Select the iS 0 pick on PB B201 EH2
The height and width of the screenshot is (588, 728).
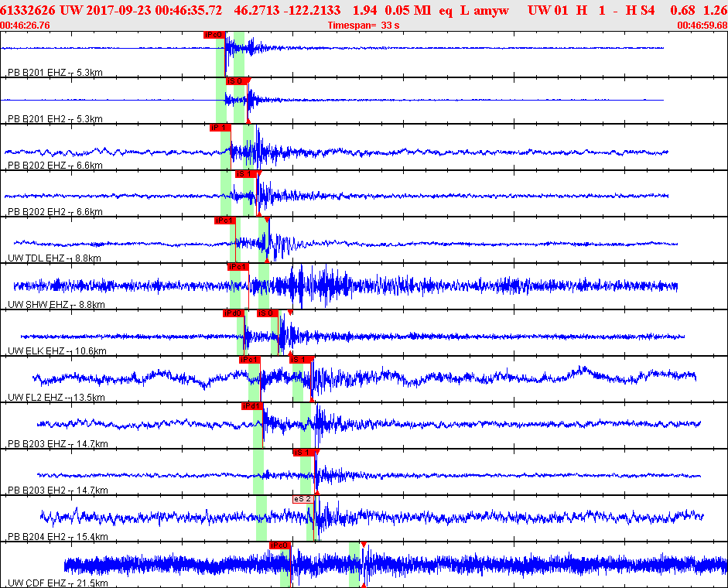click(x=236, y=81)
